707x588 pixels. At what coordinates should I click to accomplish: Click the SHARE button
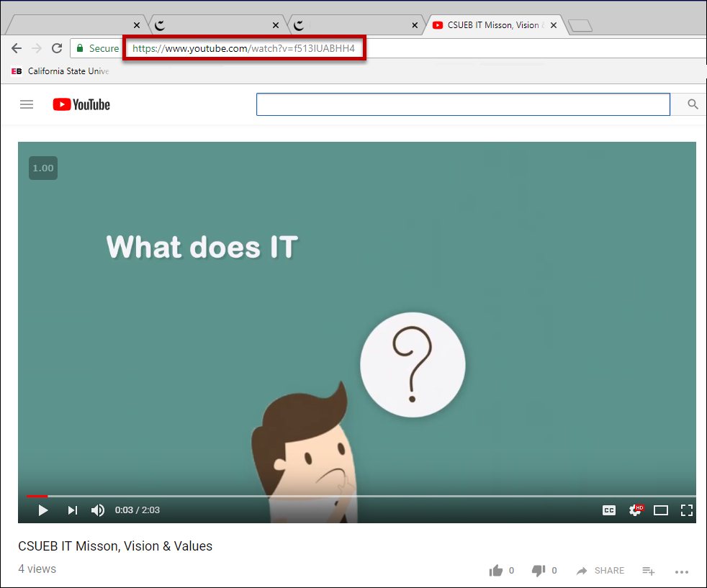coord(600,571)
